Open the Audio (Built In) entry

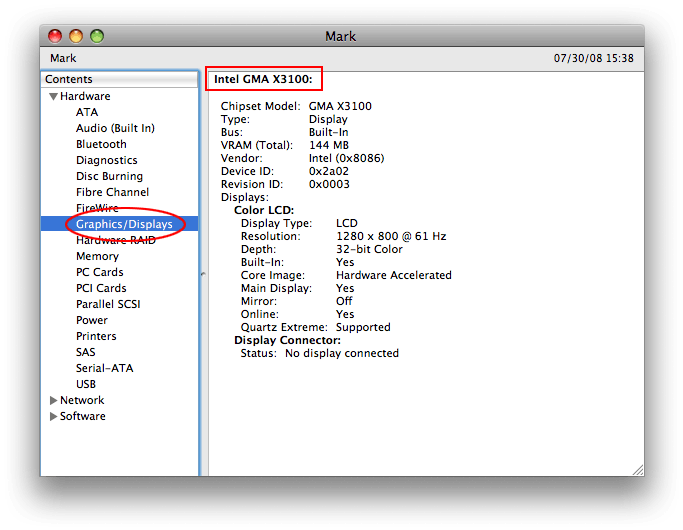point(115,128)
